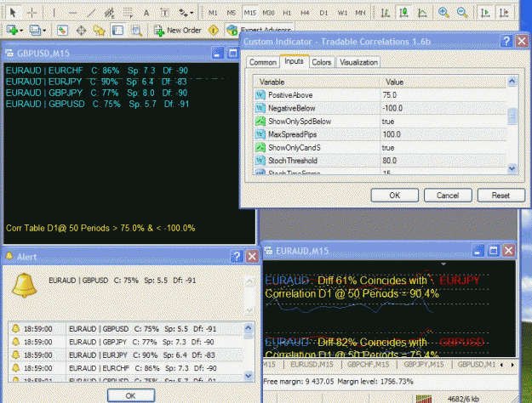The width and height of the screenshot is (532, 403).
Task: Click the PositiveAbove value field 75.0
Action: (443, 95)
